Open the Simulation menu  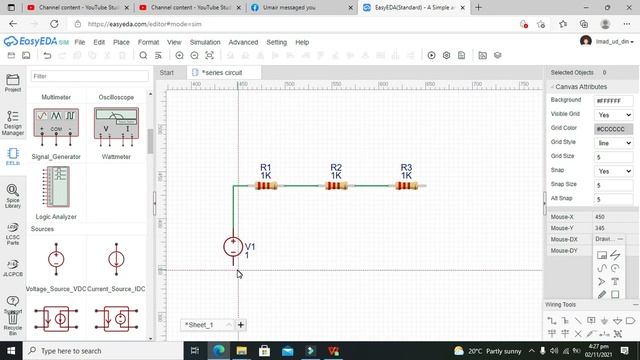[205, 42]
